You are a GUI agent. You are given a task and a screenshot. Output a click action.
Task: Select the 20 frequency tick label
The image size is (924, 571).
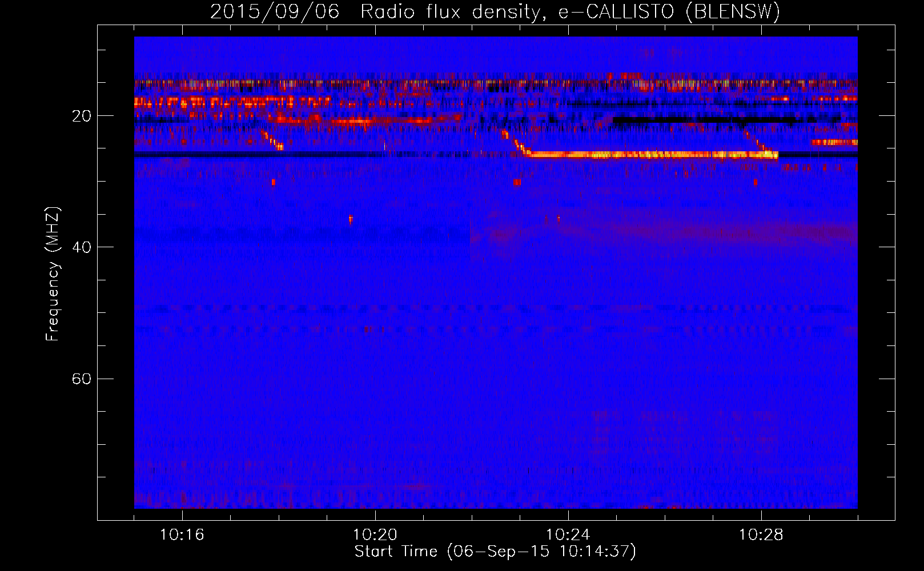coord(82,116)
